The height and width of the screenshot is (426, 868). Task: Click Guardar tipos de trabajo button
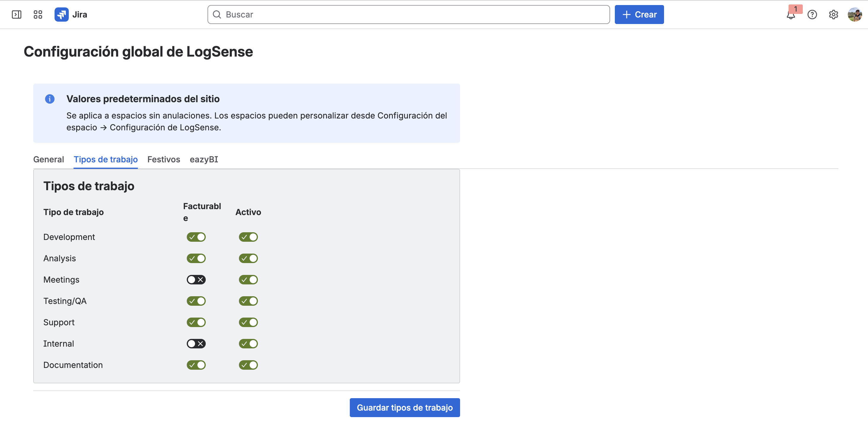pyautogui.click(x=405, y=408)
